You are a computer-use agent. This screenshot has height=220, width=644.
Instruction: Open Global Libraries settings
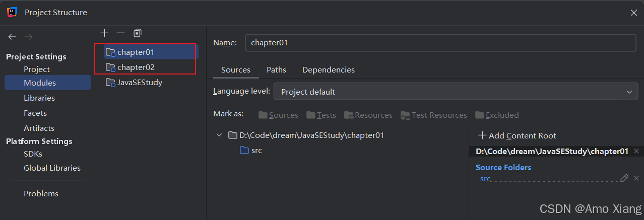pyautogui.click(x=52, y=168)
